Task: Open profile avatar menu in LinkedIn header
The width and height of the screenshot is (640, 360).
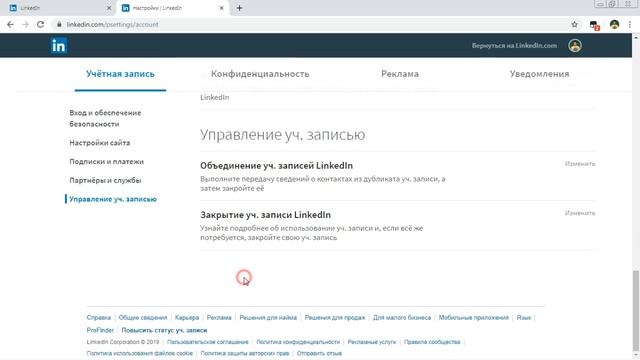Action: 575,46
